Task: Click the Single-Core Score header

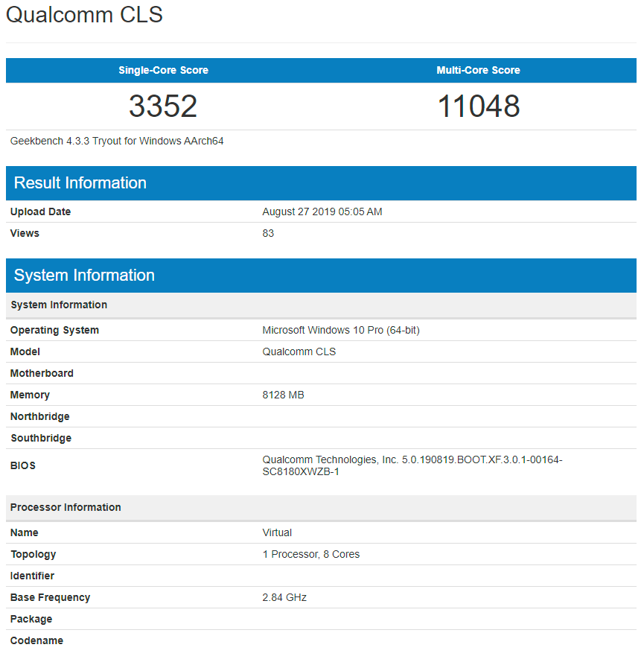Action: click(163, 70)
